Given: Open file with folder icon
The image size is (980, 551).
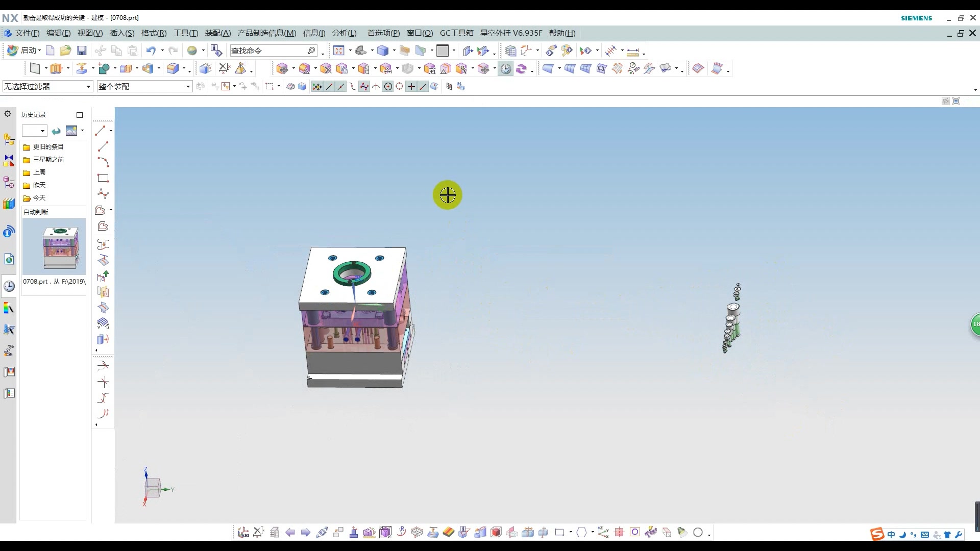Looking at the screenshot, I should click(x=65, y=51).
